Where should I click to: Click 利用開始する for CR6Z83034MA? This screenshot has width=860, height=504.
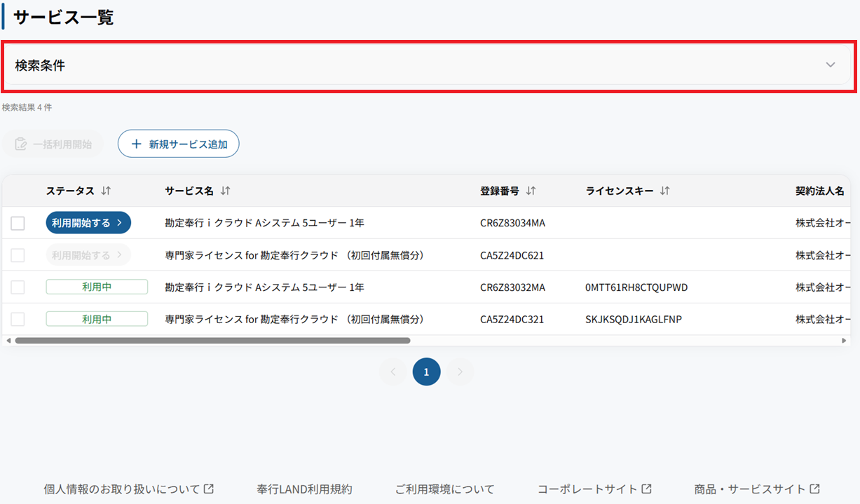(88, 223)
